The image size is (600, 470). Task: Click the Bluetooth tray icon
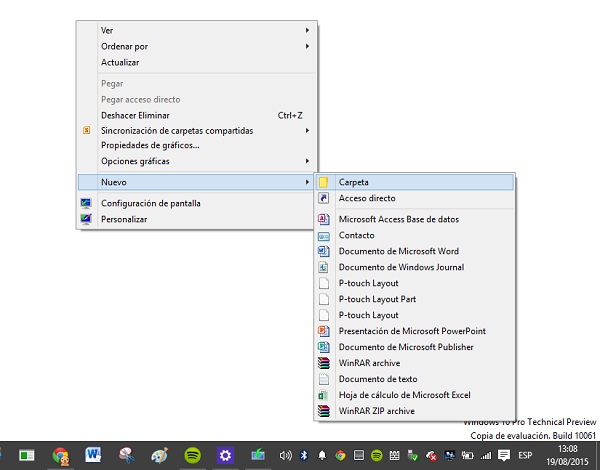point(304,455)
